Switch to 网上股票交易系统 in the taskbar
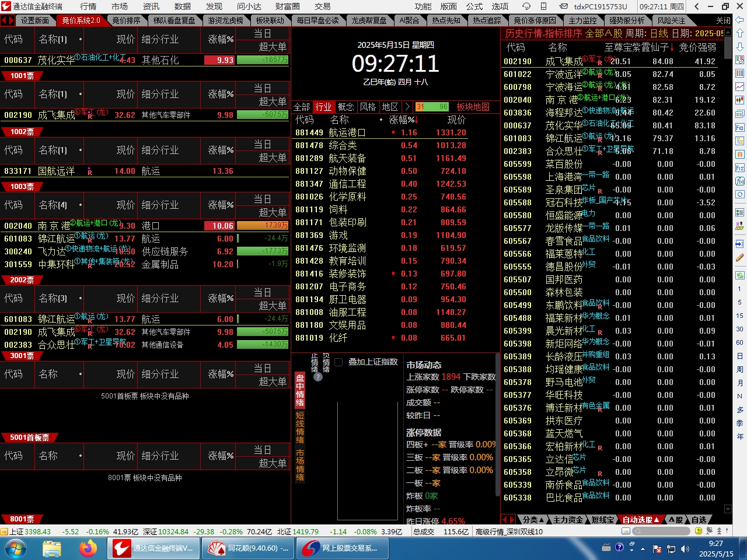This screenshot has width=747, height=560. click(x=344, y=548)
